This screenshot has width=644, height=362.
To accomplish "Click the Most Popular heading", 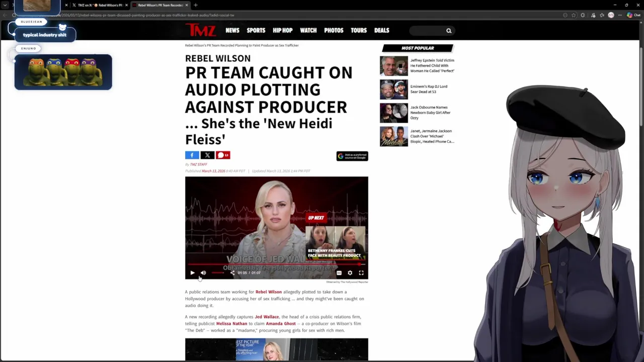I will (x=418, y=48).
